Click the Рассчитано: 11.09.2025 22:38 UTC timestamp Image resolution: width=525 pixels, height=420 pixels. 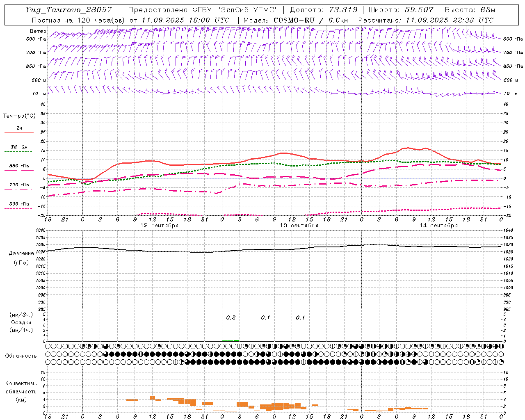pyautogui.click(x=426, y=20)
